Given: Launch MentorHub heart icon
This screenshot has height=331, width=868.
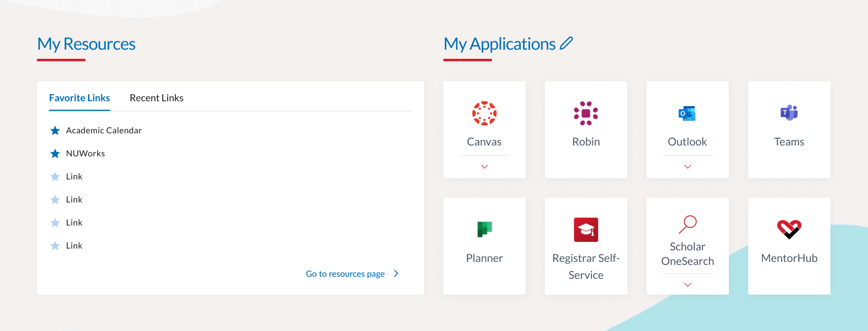Looking at the screenshot, I should 789,229.
